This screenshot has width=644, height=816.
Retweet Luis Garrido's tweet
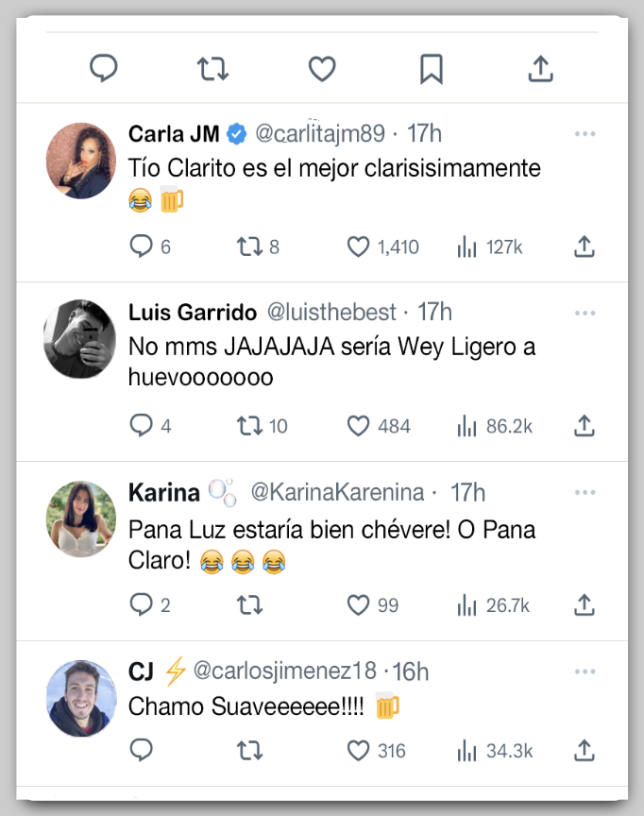pyautogui.click(x=249, y=426)
